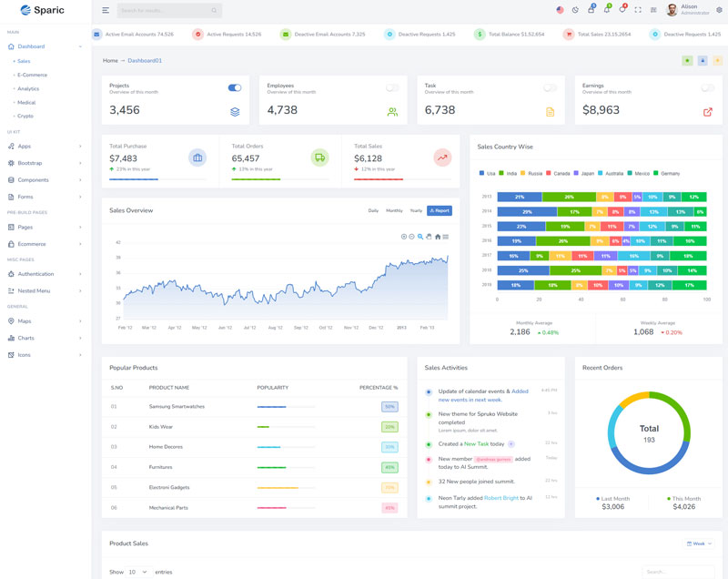This screenshot has width=728, height=579.
Task: Click the hamburger sidebar toggle icon
Action: (106, 10)
